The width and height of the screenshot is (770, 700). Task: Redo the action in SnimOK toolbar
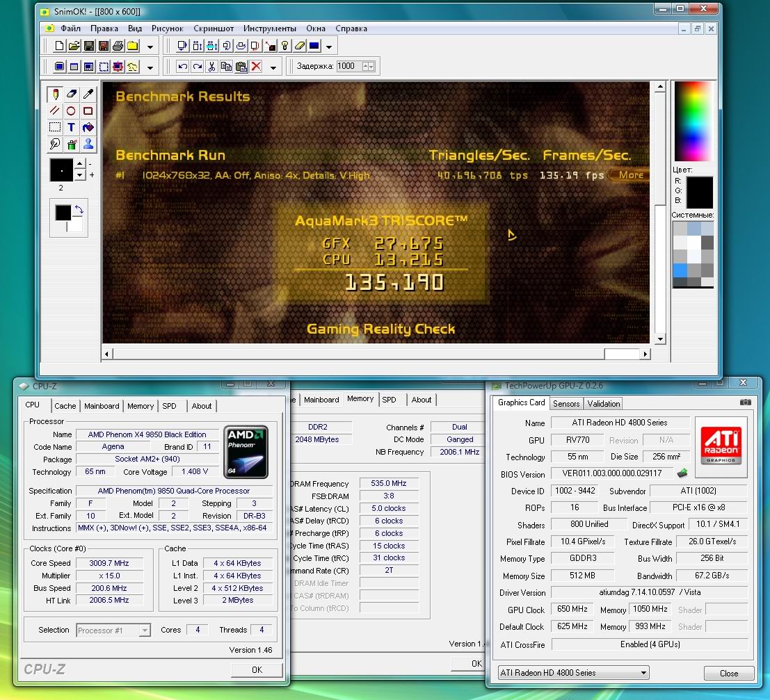tap(198, 67)
